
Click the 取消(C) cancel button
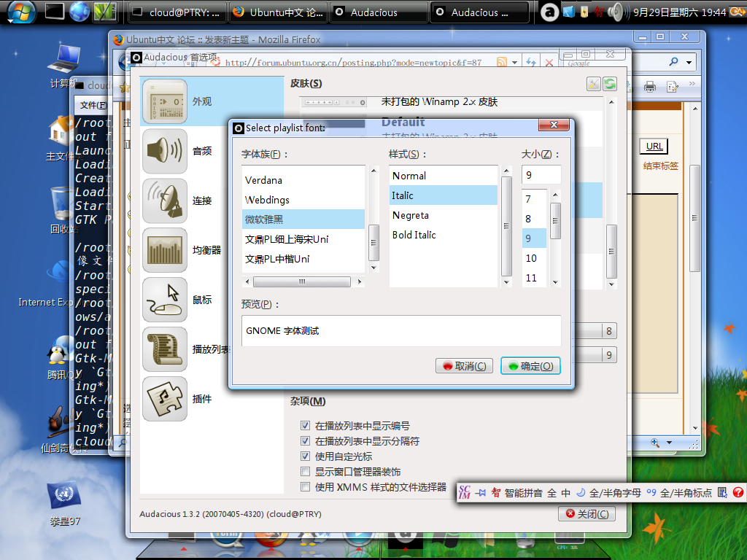tap(464, 366)
